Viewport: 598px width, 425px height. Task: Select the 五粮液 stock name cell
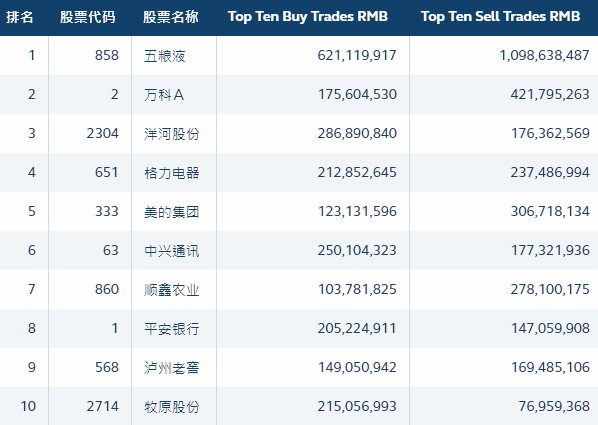click(x=165, y=56)
